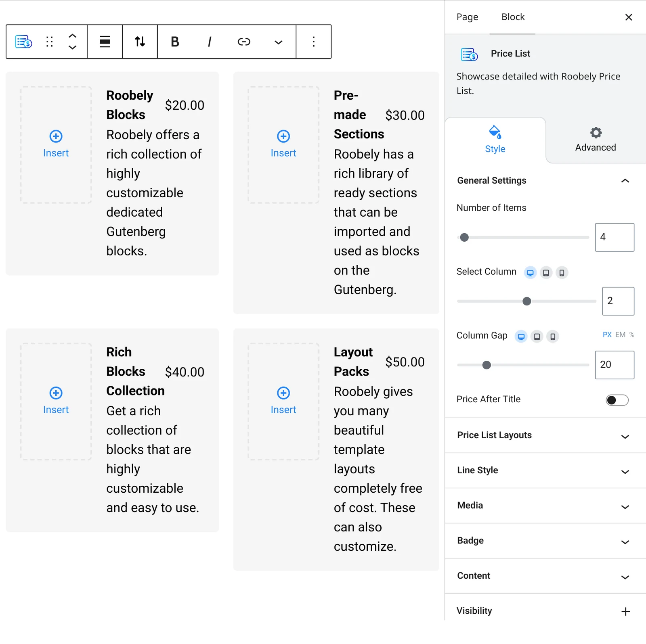Click the Price List block type icon in toolbar

(x=23, y=42)
